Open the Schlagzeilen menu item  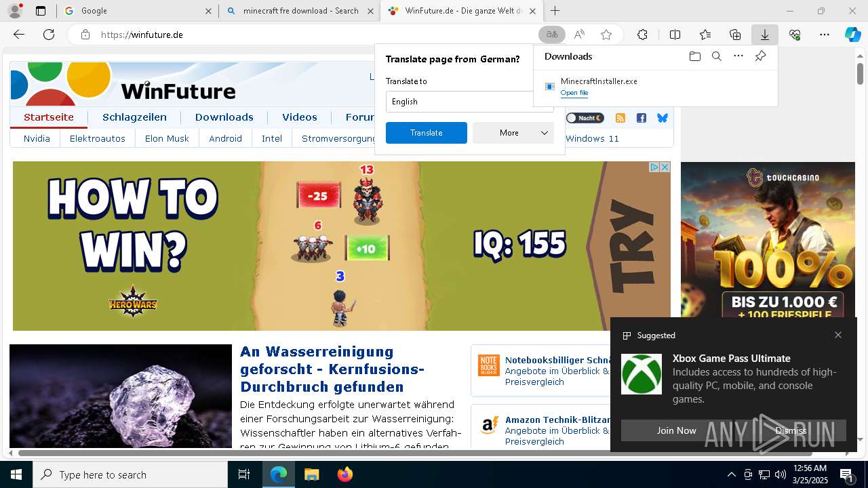click(134, 117)
